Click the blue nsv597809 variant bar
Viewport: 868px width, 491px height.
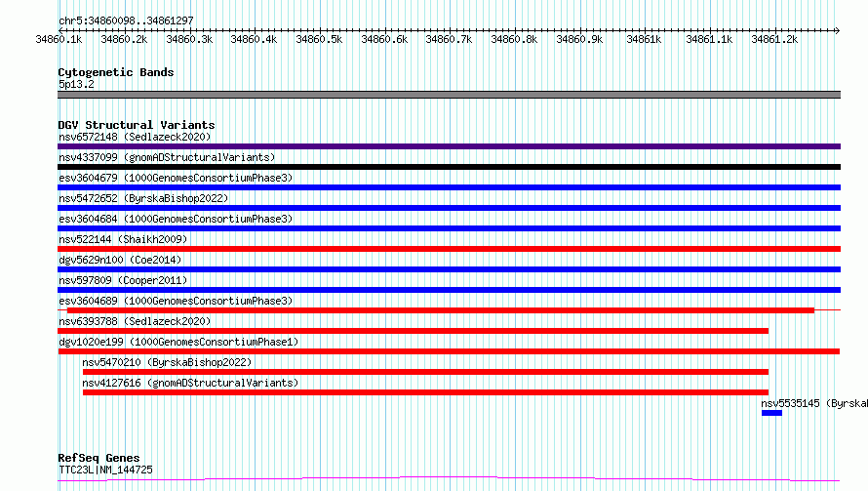coord(449,290)
